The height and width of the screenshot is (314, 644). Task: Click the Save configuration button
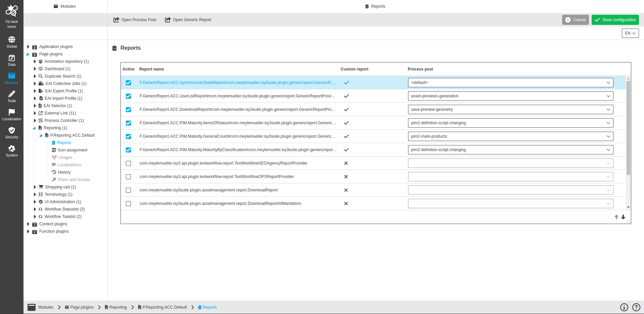tap(615, 20)
